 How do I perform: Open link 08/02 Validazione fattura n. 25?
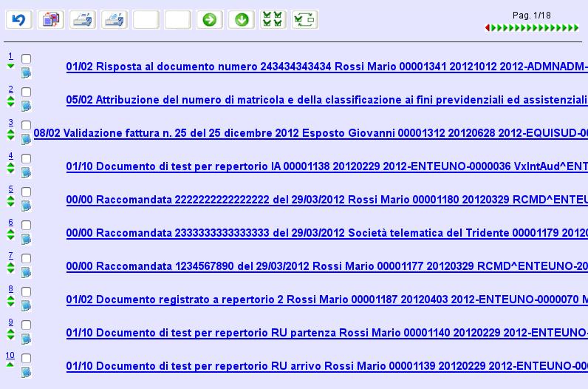pyautogui.click(x=311, y=133)
